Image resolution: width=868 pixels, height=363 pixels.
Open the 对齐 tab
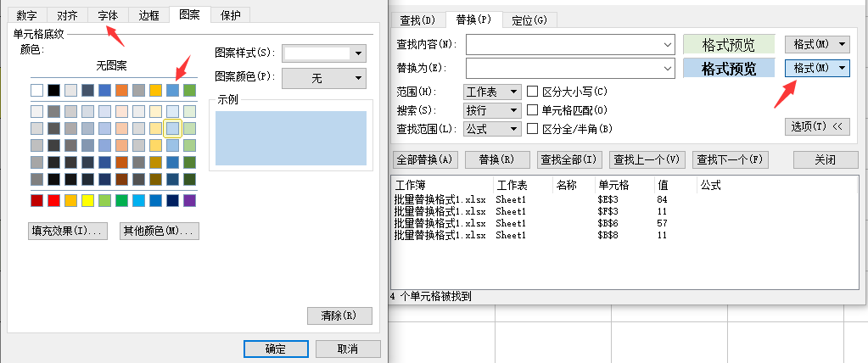67,15
